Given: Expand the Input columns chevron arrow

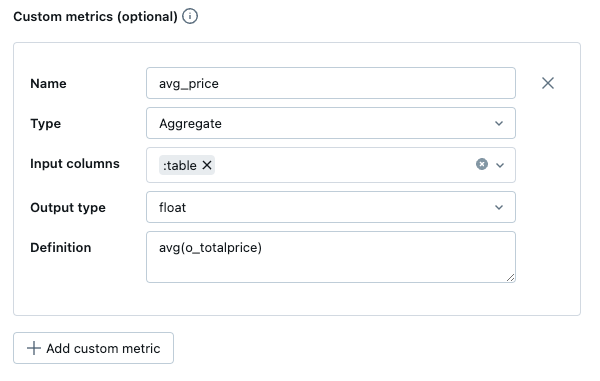Looking at the screenshot, I should point(500,165).
